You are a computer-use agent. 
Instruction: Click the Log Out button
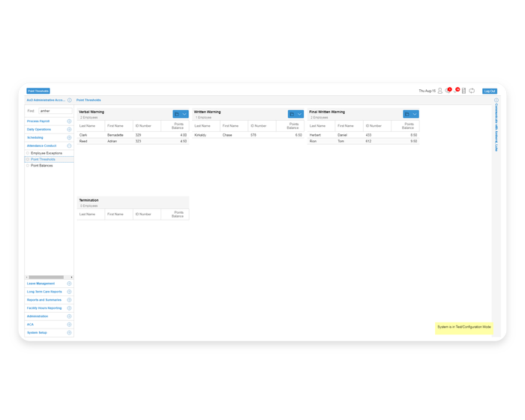490,91
